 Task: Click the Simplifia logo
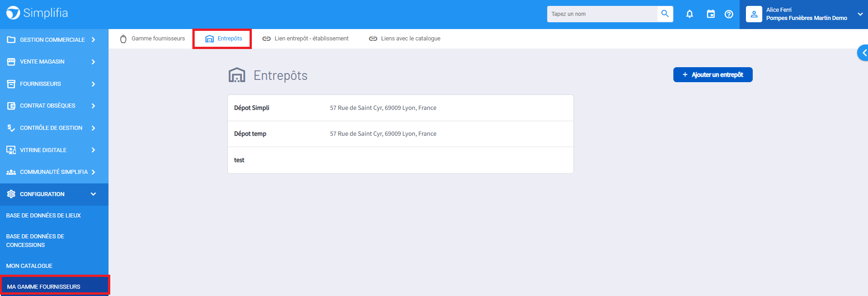[x=37, y=13]
